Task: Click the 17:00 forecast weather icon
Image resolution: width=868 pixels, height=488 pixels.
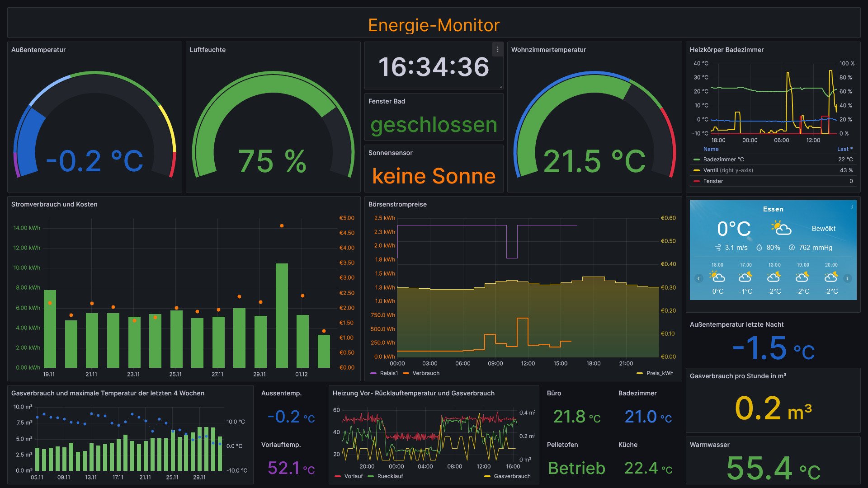Action: pyautogui.click(x=745, y=277)
